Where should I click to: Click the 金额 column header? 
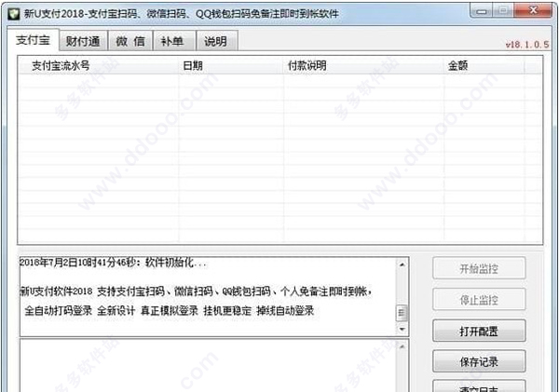coord(484,65)
